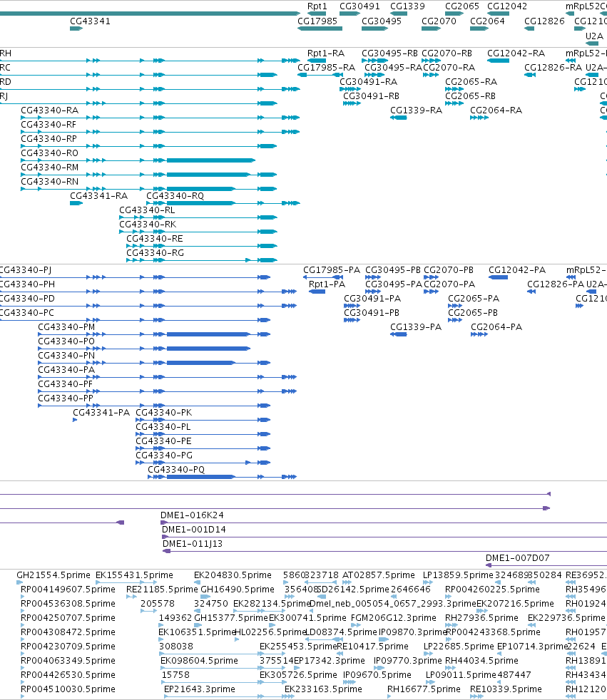Click EST EK155431.5prime
Image resolution: width=607 pixels, height=700 pixels.
tap(134, 575)
